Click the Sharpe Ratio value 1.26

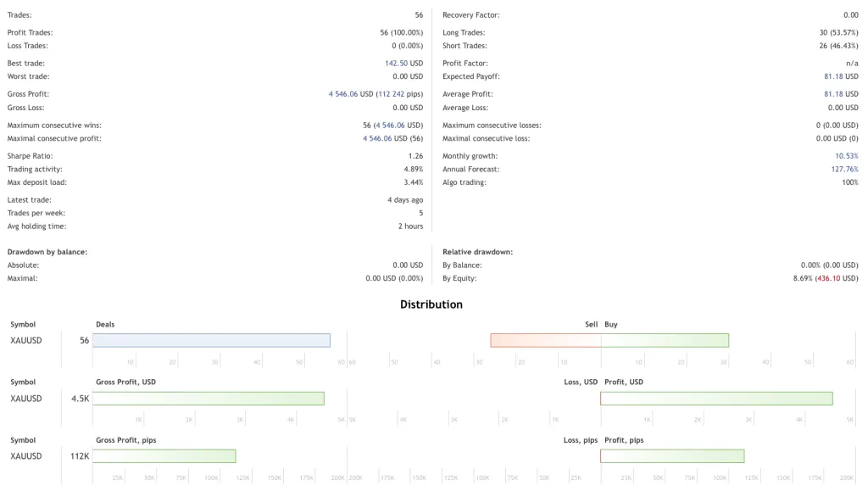[x=415, y=156]
